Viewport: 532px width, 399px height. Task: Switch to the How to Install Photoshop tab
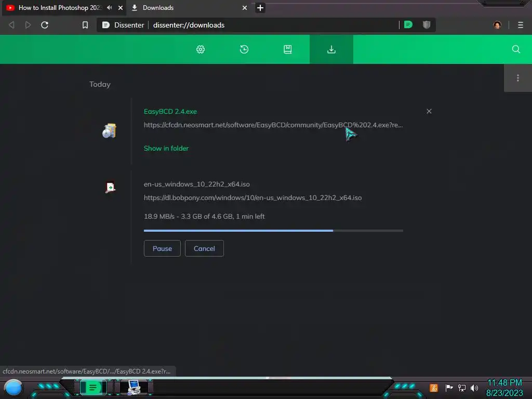(59, 8)
